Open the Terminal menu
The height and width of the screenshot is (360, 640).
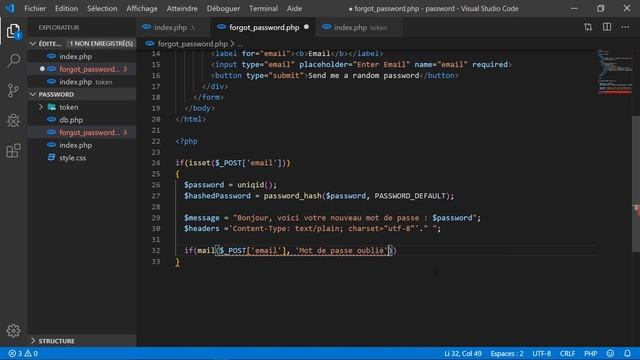tap(264, 9)
